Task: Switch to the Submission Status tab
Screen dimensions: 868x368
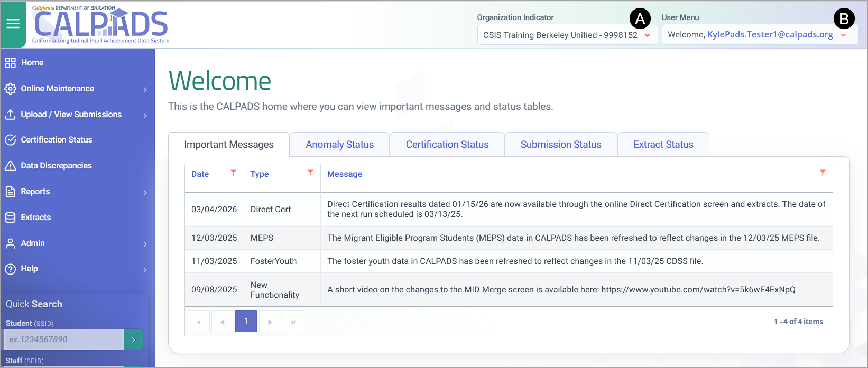Action: click(561, 145)
